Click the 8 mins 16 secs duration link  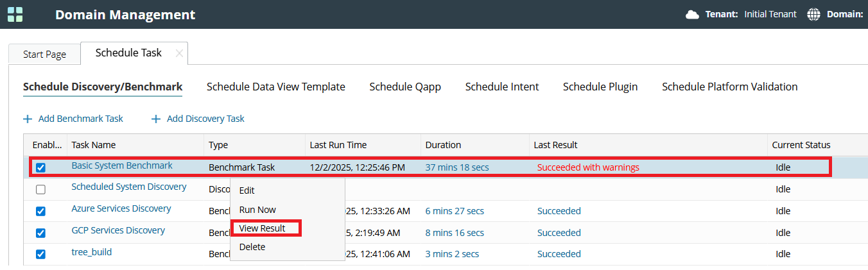click(x=455, y=233)
